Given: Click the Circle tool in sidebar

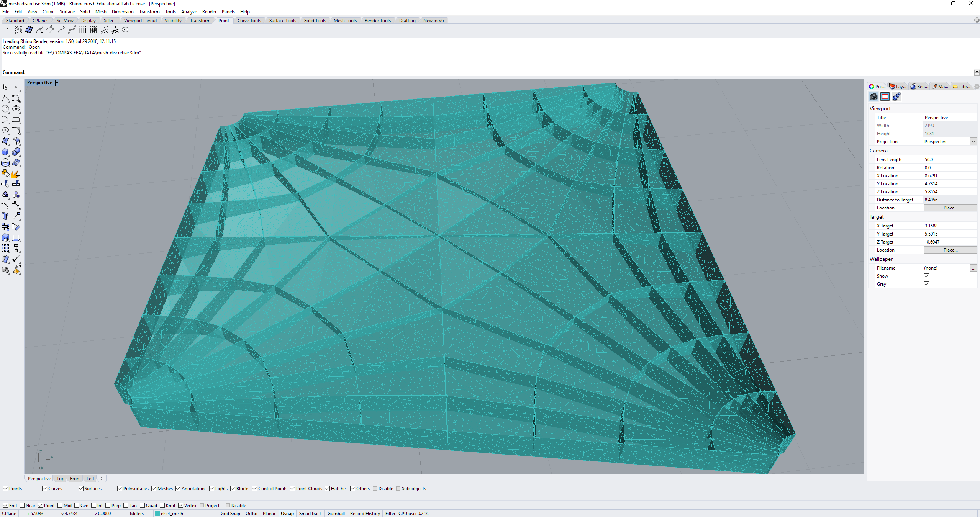Looking at the screenshot, I should click(5, 109).
